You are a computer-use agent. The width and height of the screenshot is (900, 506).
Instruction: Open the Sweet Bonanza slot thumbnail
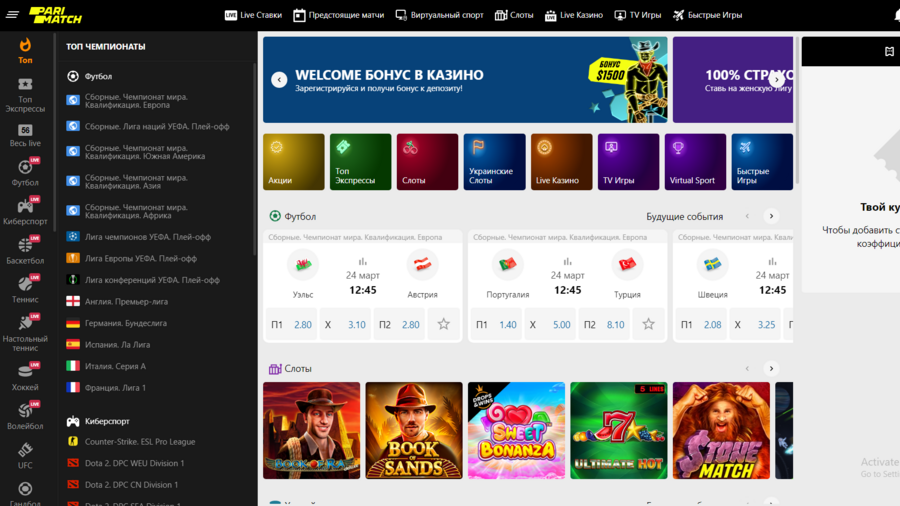(x=516, y=430)
